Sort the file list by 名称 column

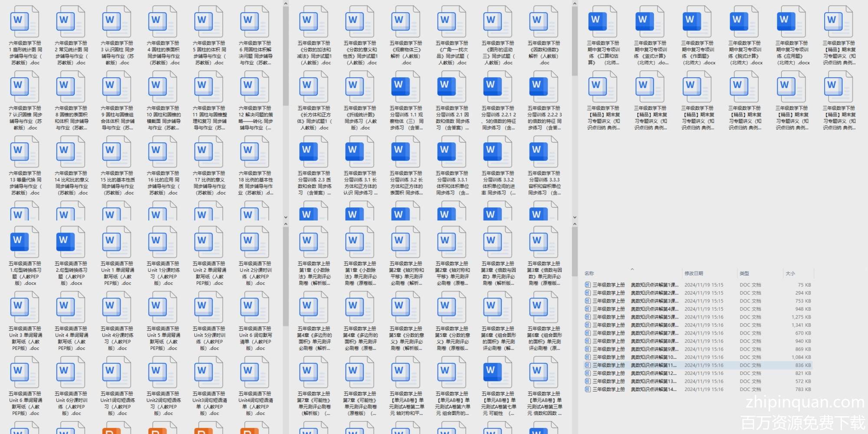coord(589,273)
